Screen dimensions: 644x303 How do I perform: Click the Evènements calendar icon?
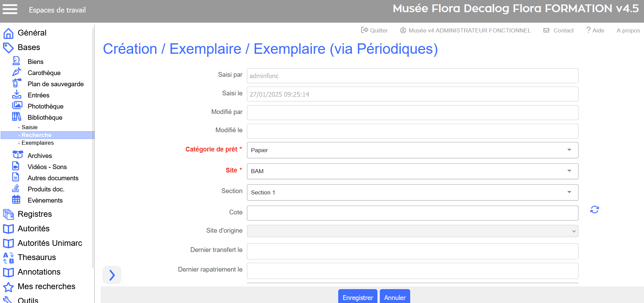(16, 200)
